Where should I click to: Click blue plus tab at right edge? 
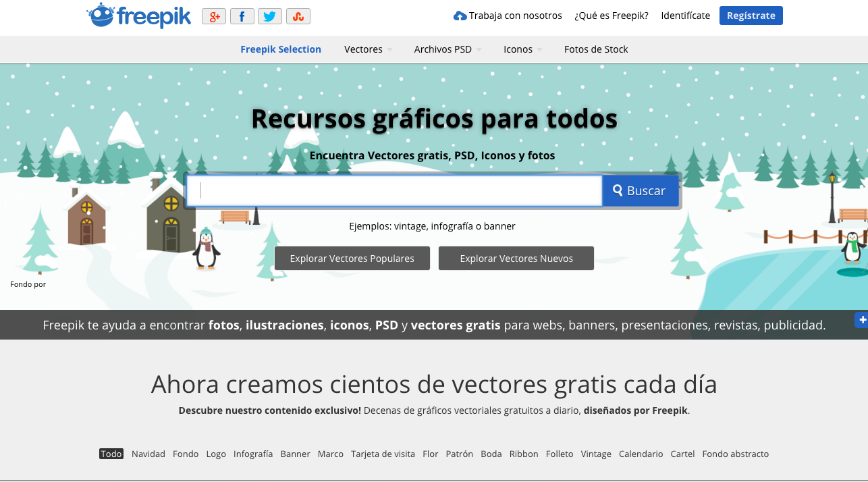[x=861, y=319]
